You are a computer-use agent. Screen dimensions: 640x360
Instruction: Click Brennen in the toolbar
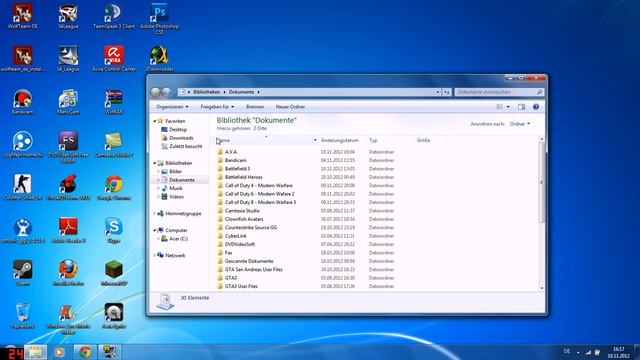point(255,107)
